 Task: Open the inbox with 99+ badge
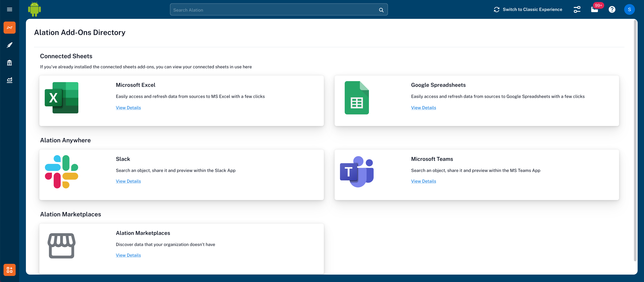click(595, 10)
